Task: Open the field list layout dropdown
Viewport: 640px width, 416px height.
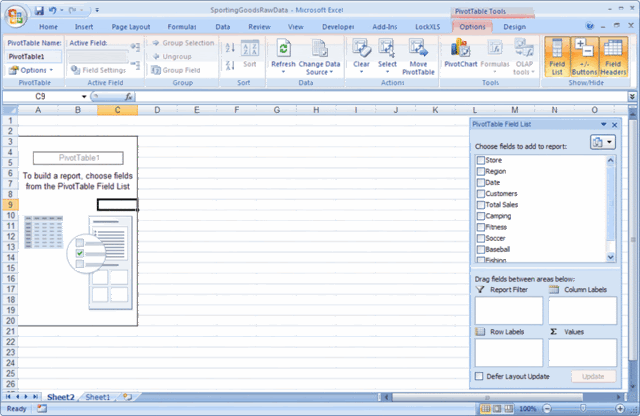Action: 603,142
